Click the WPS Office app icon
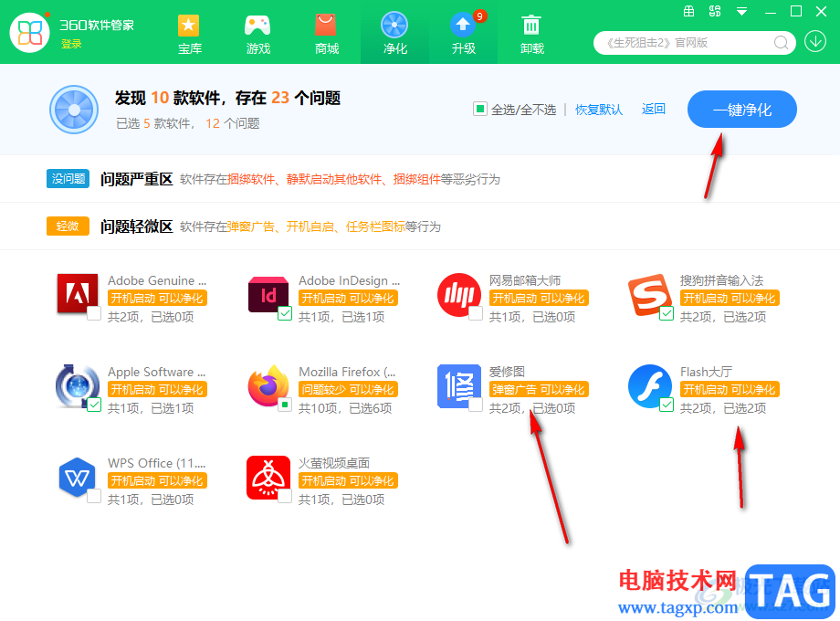Viewport: 840px width, 621px height. click(77, 477)
